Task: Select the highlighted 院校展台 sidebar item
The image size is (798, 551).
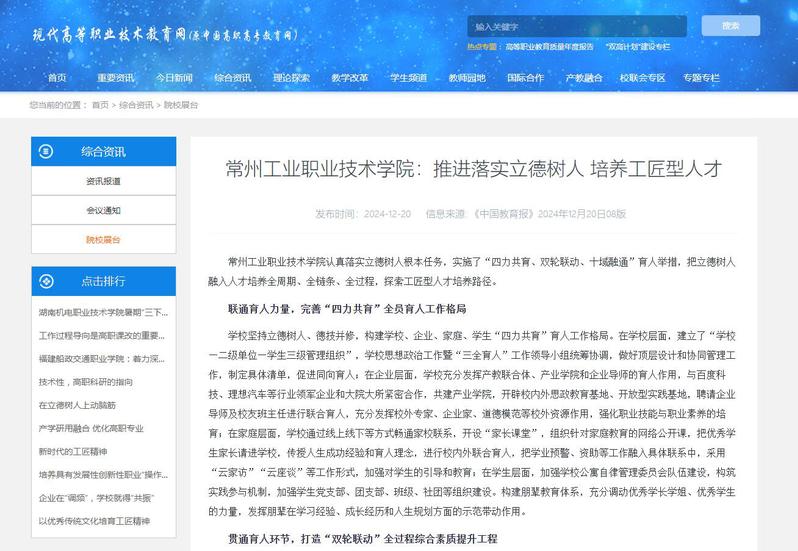Action: (x=103, y=240)
